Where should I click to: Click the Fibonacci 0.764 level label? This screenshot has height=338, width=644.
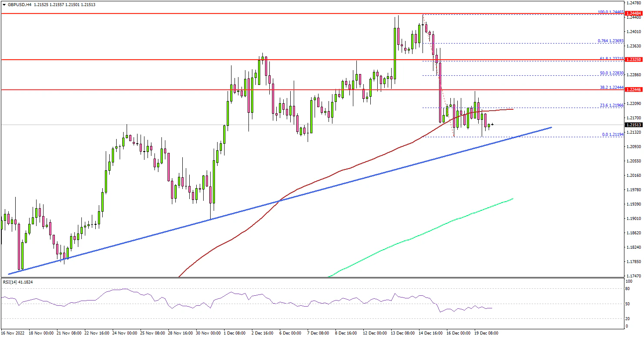pos(611,41)
